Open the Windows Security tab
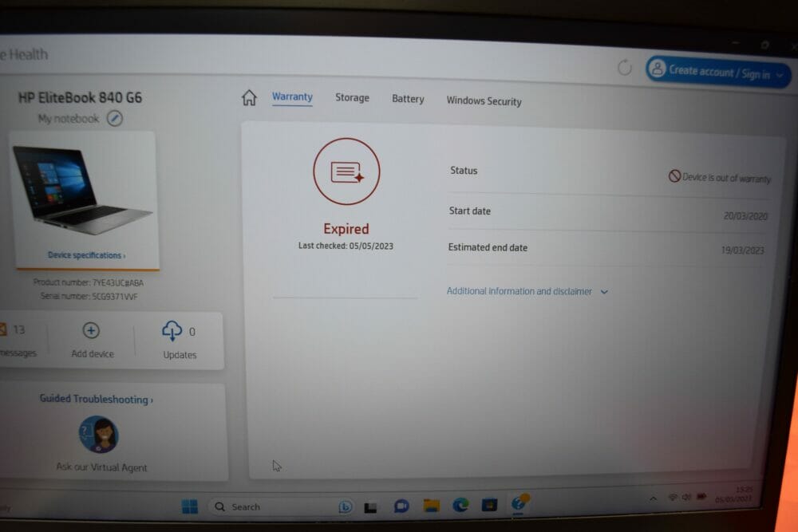Image resolution: width=798 pixels, height=532 pixels. 484,100
